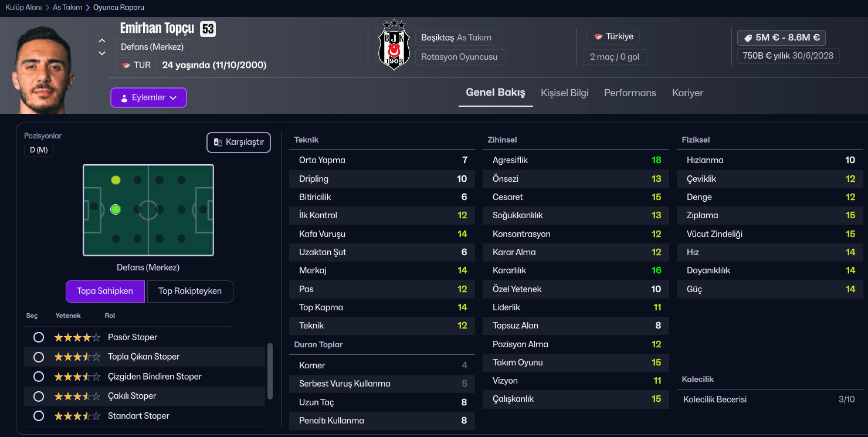The image size is (868, 437).
Task: Open the Kariyer tab
Action: click(x=687, y=93)
